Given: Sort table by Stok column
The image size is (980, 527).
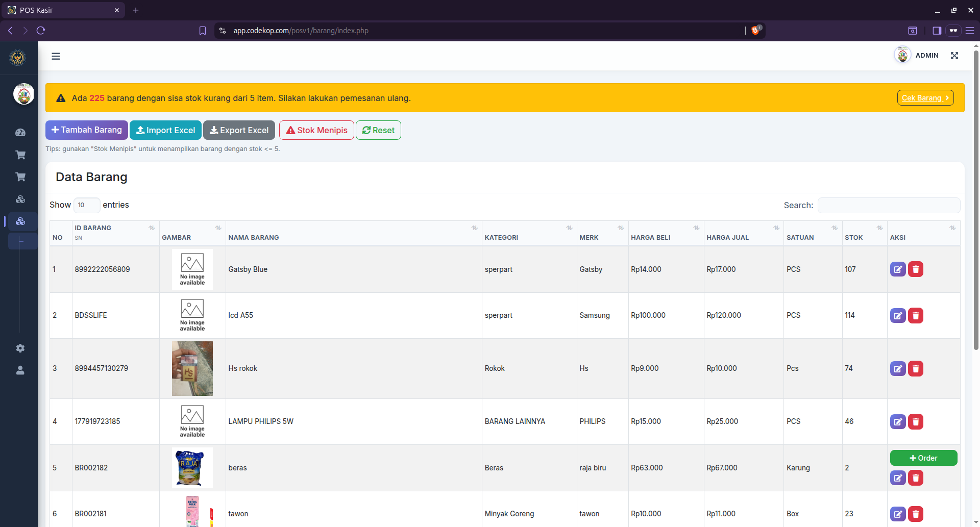Looking at the screenshot, I should pos(865,233).
